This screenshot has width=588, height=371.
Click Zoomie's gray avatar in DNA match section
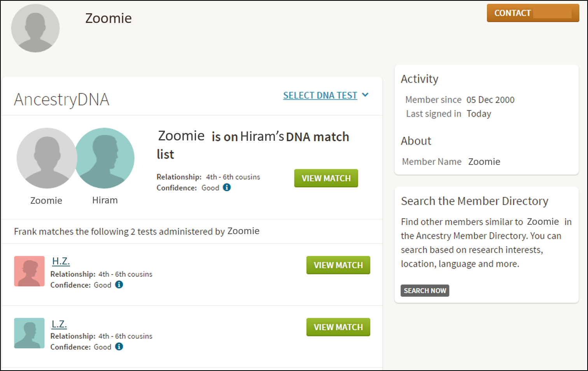(x=47, y=158)
